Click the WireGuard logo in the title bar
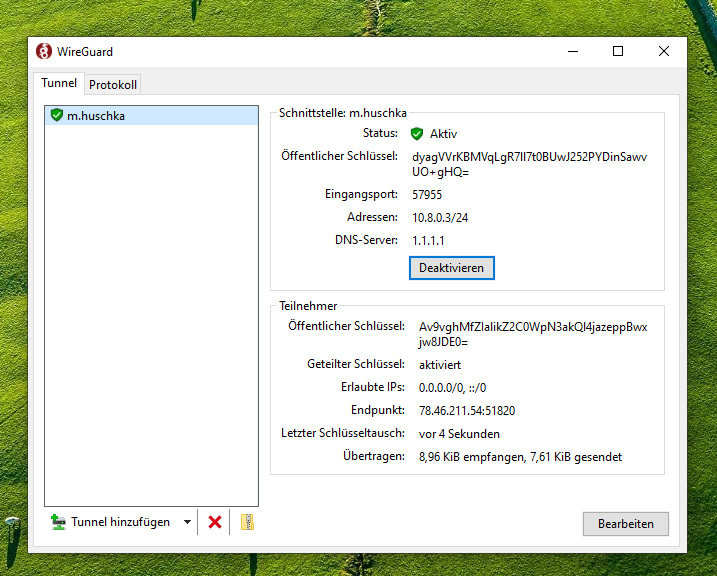Viewport: 717px width, 576px height. tap(44, 51)
